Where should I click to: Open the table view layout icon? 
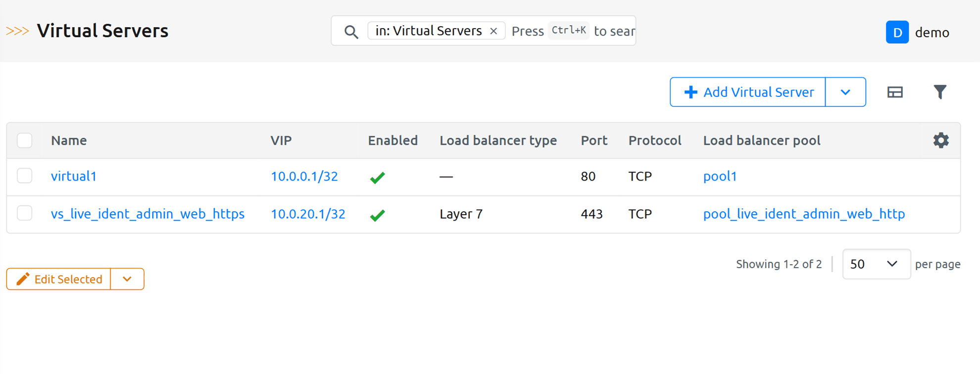click(895, 92)
